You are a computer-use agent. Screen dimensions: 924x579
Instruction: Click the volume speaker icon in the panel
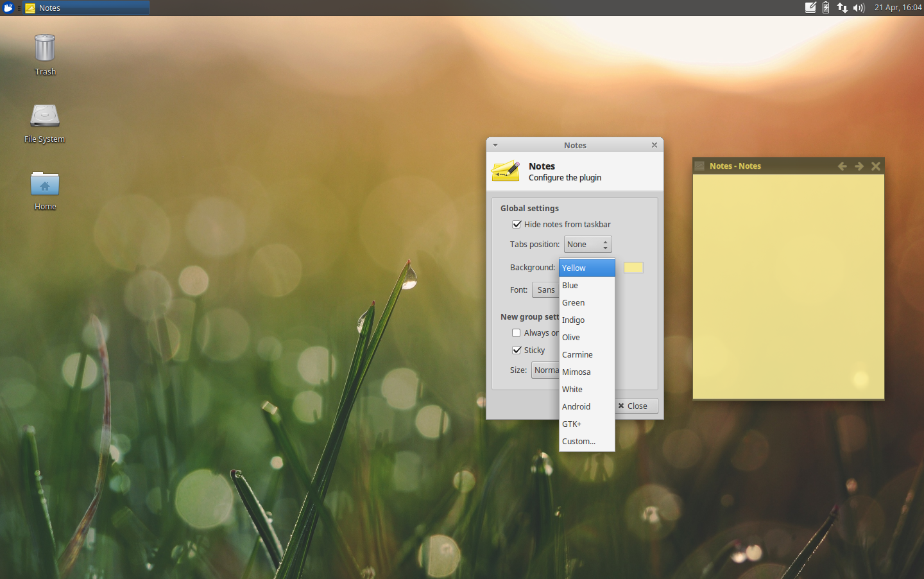859,8
